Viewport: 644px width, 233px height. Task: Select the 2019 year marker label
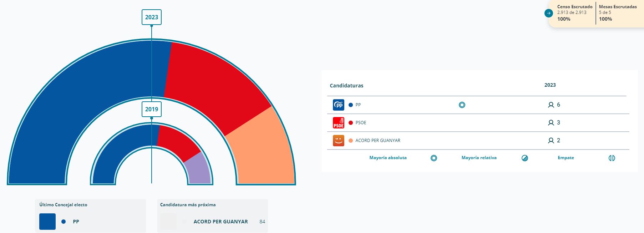tap(152, 109)
